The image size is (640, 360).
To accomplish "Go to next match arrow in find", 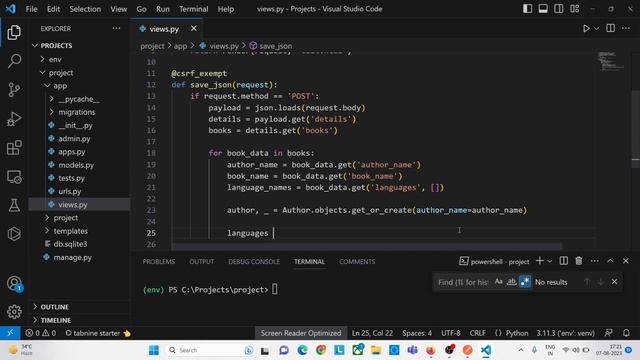I will (600, 282).
